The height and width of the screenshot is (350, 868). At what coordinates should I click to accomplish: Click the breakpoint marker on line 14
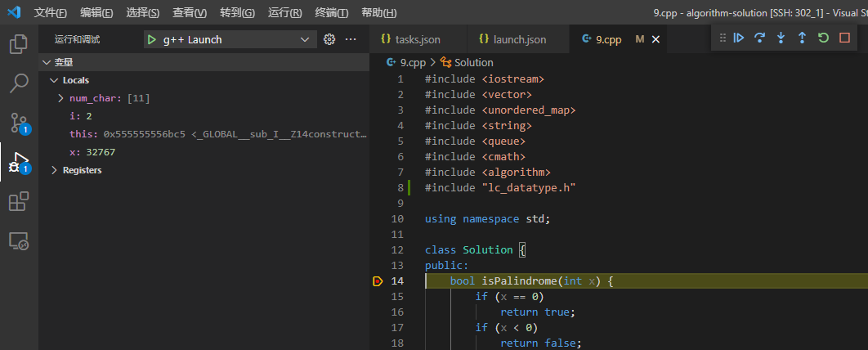pos(378,281)
